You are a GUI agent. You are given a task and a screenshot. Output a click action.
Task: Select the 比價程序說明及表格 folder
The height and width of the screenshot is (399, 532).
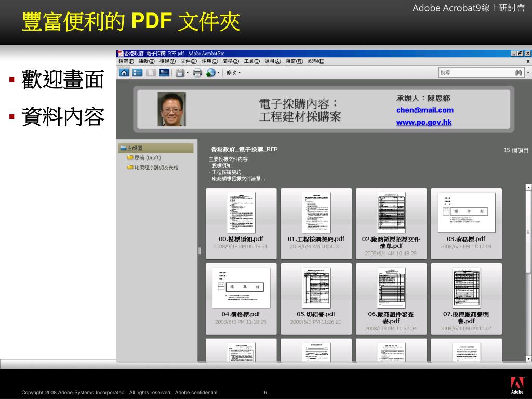153,168
